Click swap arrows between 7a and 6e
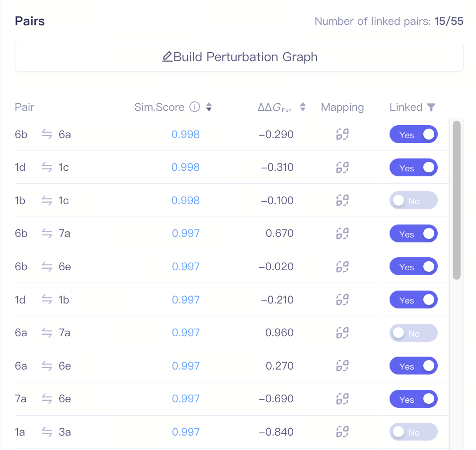 pyautogui.click(x=47, y=399)
